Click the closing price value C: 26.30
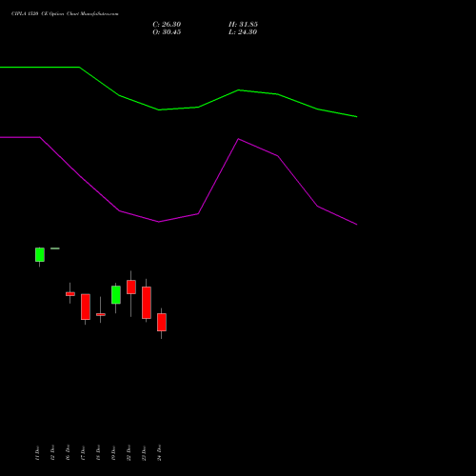476x476 pixels. tap(167, 25)
